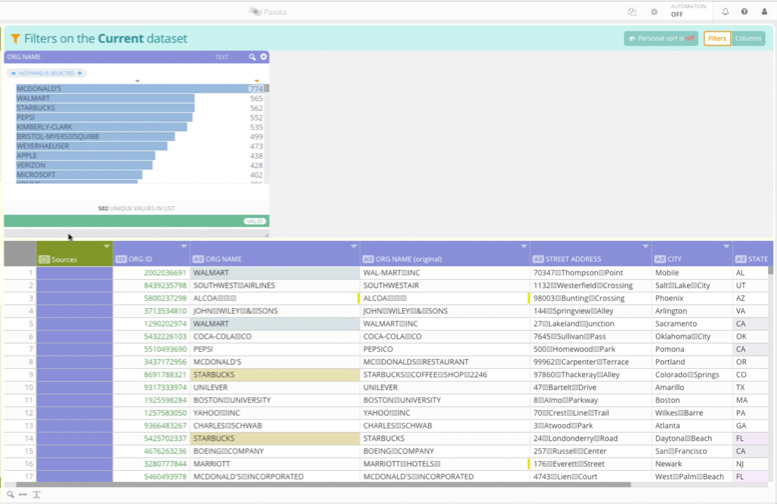Switch to the Columns tab

pos(748,38)
